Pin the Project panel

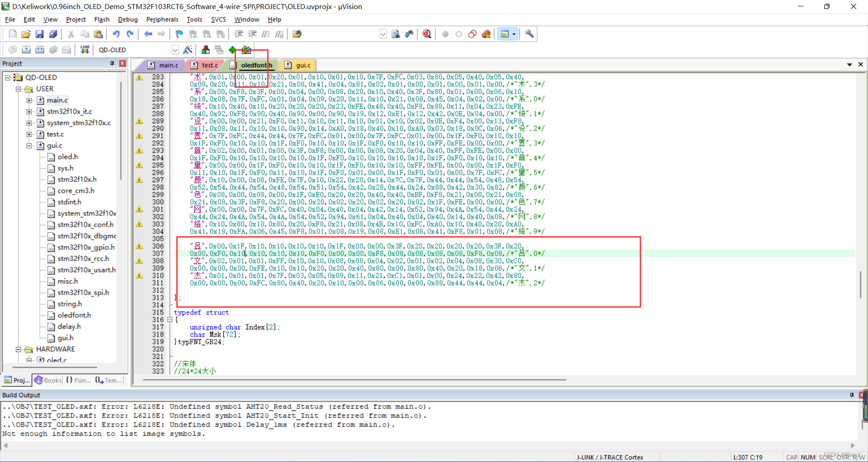tap(112, 63)
